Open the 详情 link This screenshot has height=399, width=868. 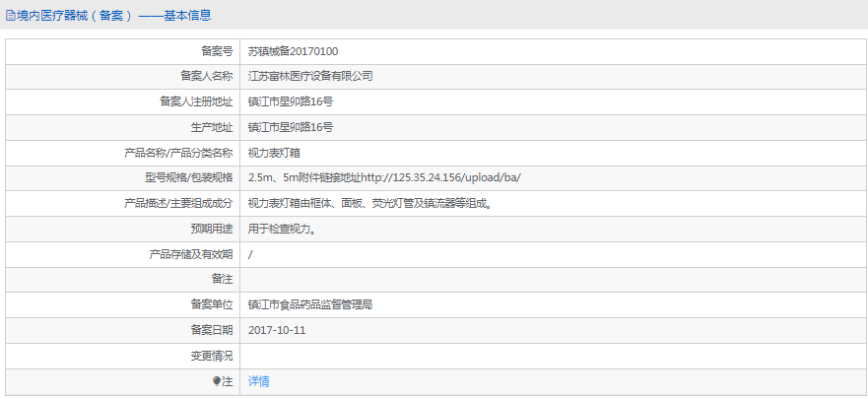pos(258,381)
